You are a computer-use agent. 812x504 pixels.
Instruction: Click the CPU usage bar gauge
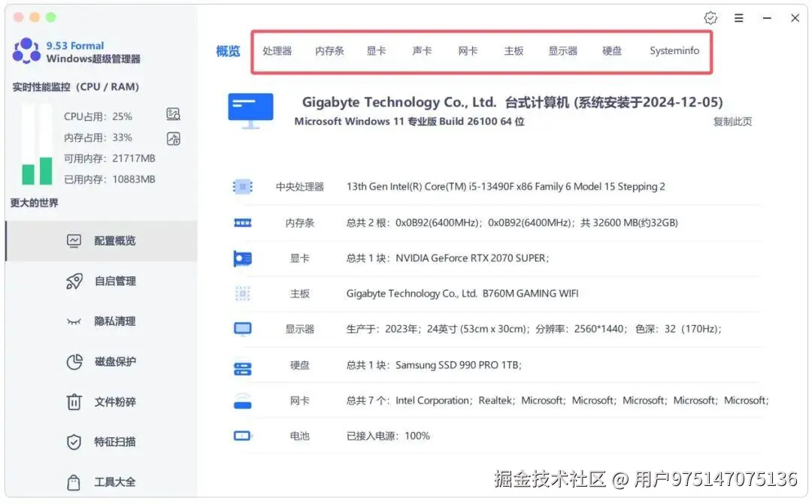[x=28, y=144]
